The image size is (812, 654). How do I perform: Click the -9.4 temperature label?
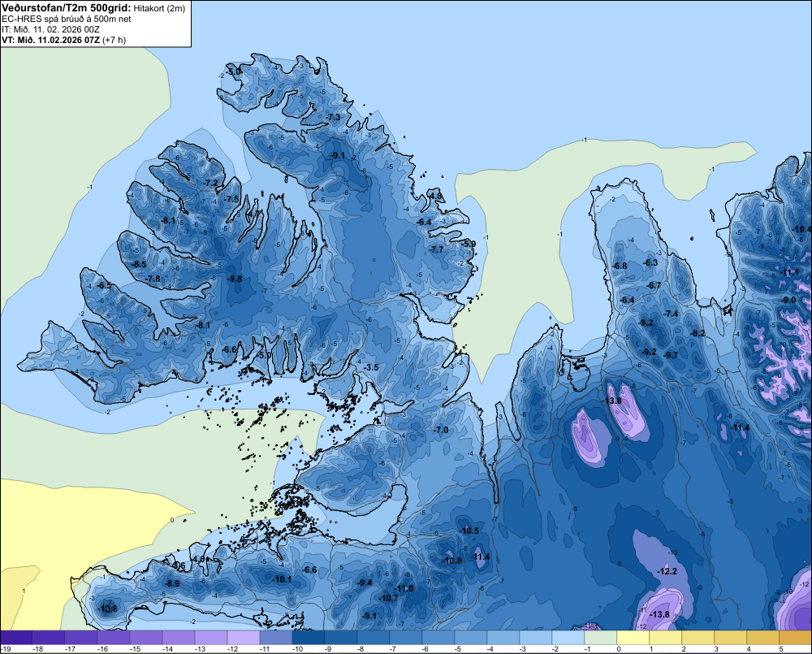[365, 583]
